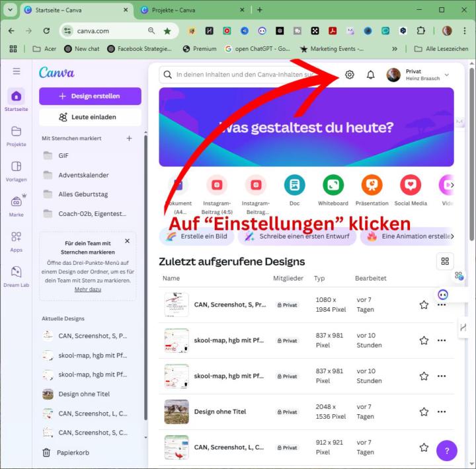Image resolution: width=476 pixels, height=469 pixels.
Task: Open Dream Lab in sidebar
Action: point(17,277)
